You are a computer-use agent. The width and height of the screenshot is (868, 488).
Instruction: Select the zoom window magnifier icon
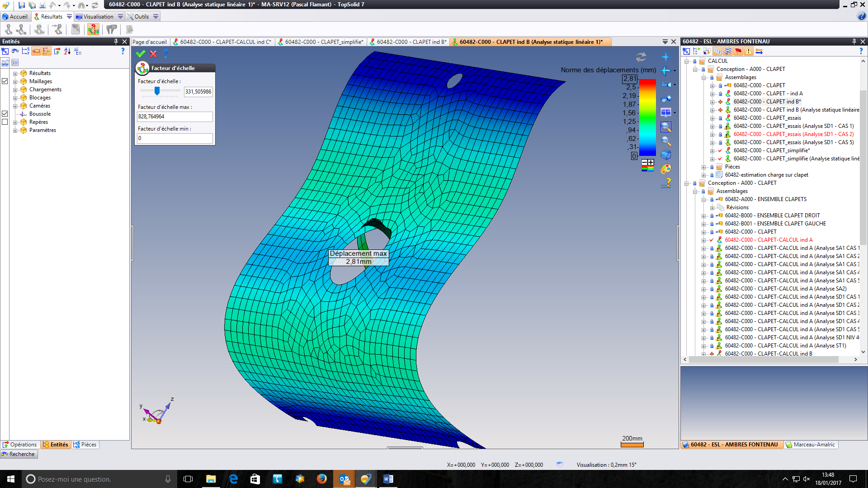pos(666,127)
